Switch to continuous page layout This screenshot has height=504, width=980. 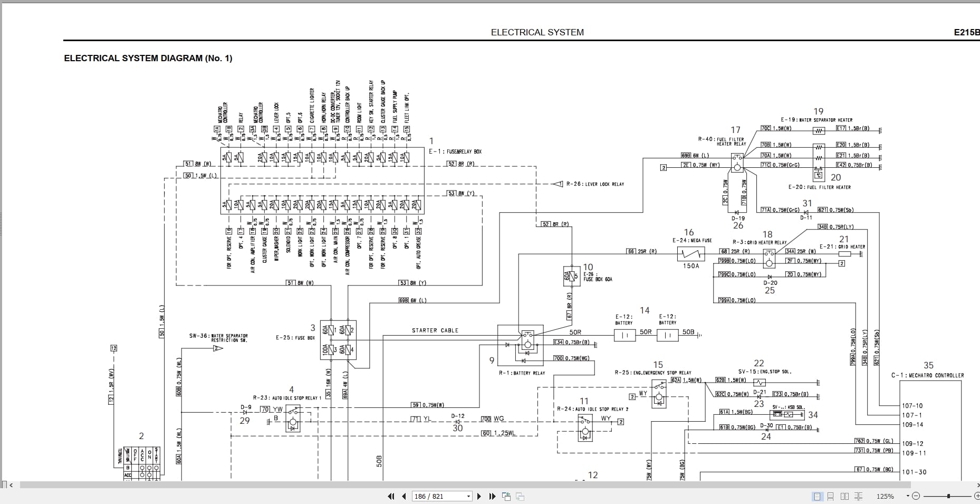(x=831, y=496)
